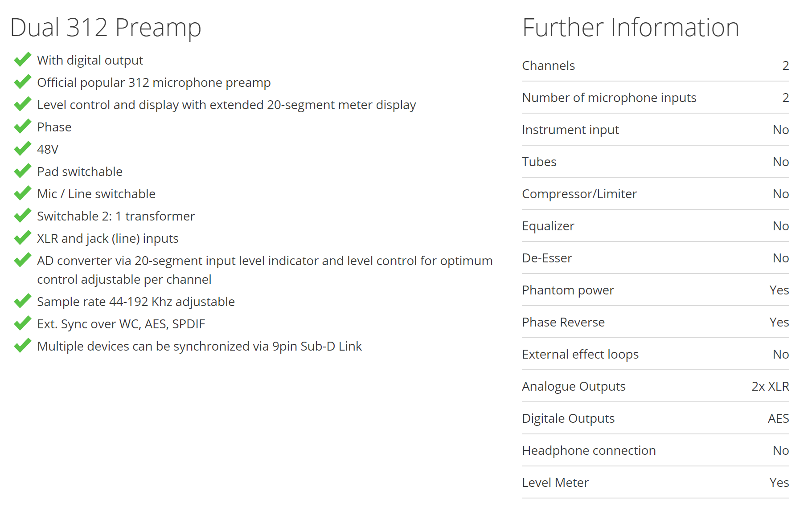
Task: Click the '2x XLR' value for Analogue Outputs
Action: [770, 386]
